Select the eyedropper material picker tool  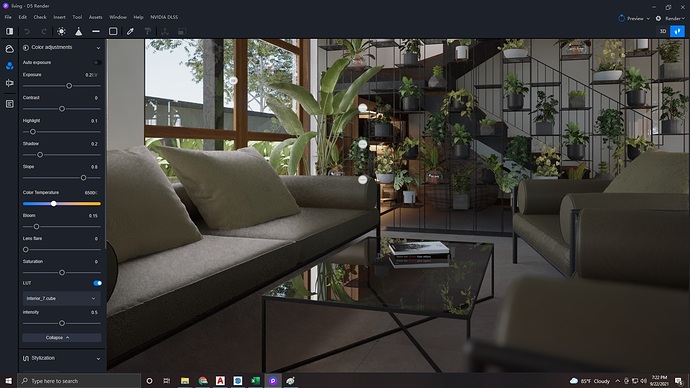(x=130, y=31)
